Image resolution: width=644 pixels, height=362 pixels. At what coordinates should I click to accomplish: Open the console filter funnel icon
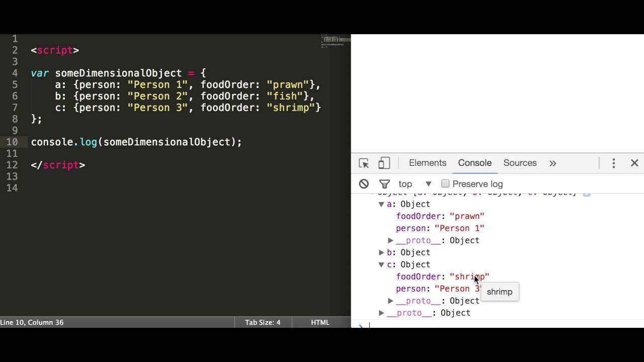[x=384, y=184]
